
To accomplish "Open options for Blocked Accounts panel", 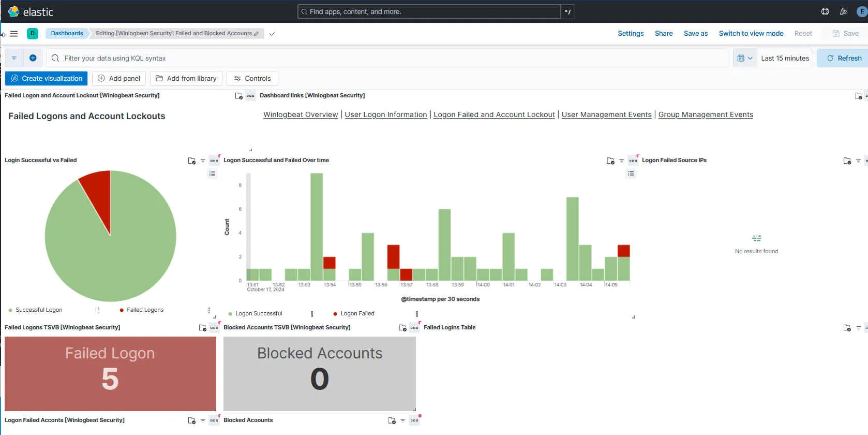I will 414,421.
